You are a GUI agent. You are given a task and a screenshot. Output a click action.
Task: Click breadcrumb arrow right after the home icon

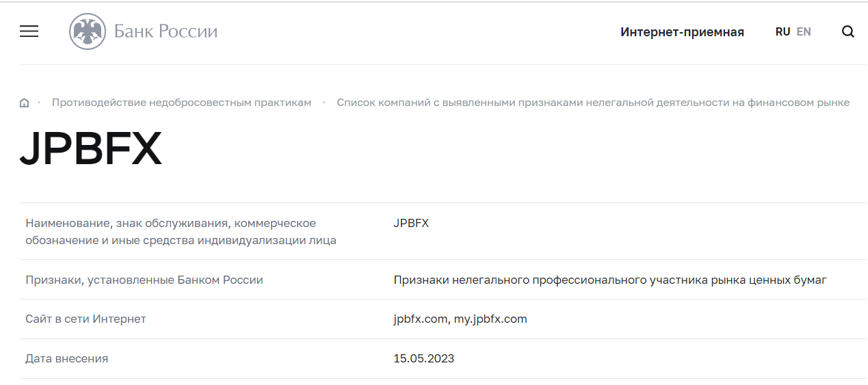coord(40,103)
